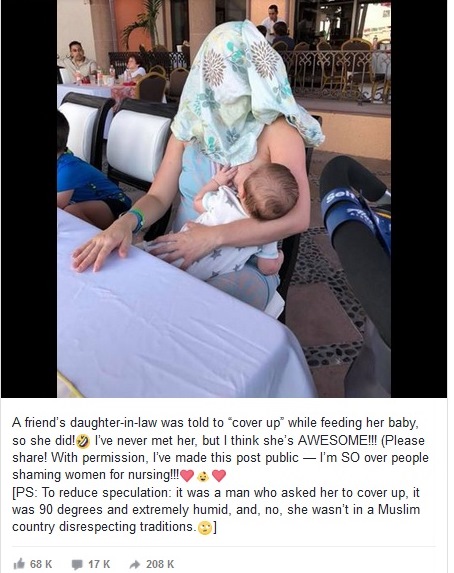Screen dimensions: 454x573
Task: Click the PS paragraph about speculation
Action: [x=216, y=510]
